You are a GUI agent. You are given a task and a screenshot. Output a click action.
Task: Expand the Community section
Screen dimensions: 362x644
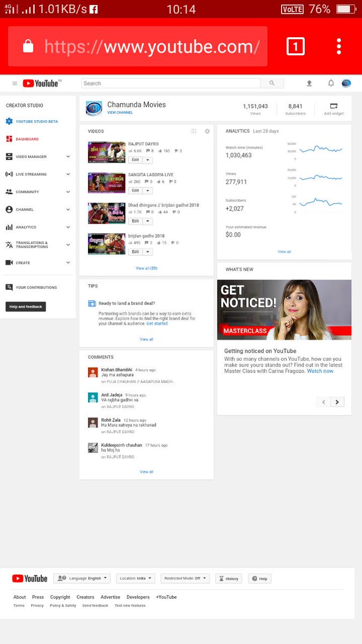(68, 192)
